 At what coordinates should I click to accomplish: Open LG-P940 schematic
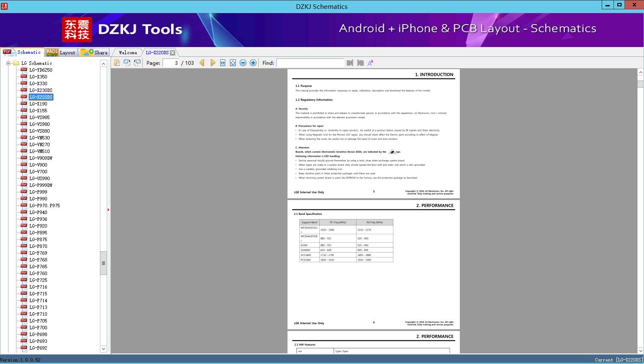tap(38, 212)
